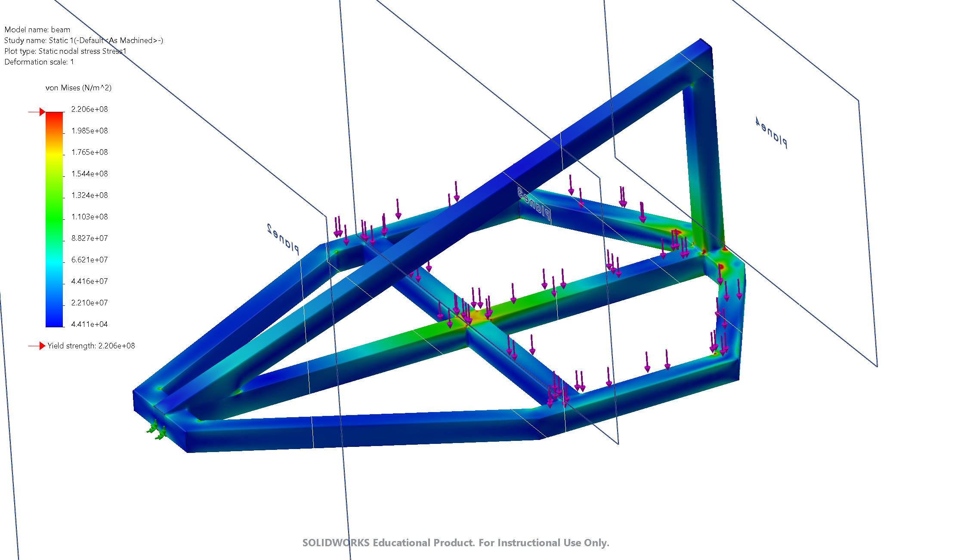Click the legend value 6.621e+07
This screenshot has height=560, width=961.
click(90, 260)
